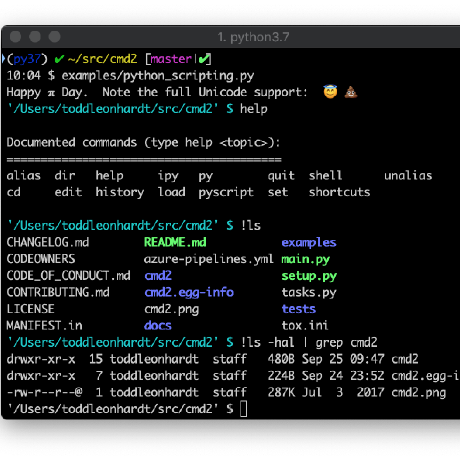This screenshot has width=460, height=460.
Task: Click the 'tests' directory name
Action: pos(299,309)
